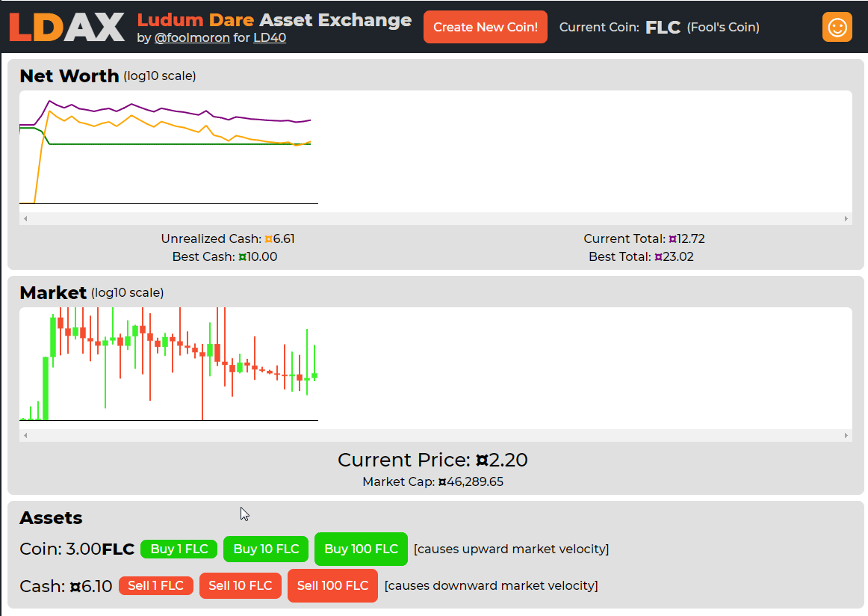
Task: Click the Best Total ¤23.02 value
Action: pos(675,257)
